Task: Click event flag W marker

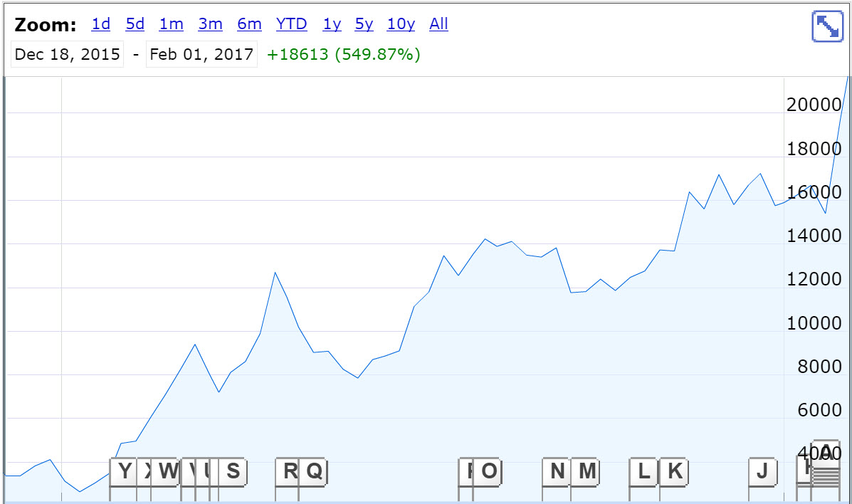Action: (x=167, y=471)
